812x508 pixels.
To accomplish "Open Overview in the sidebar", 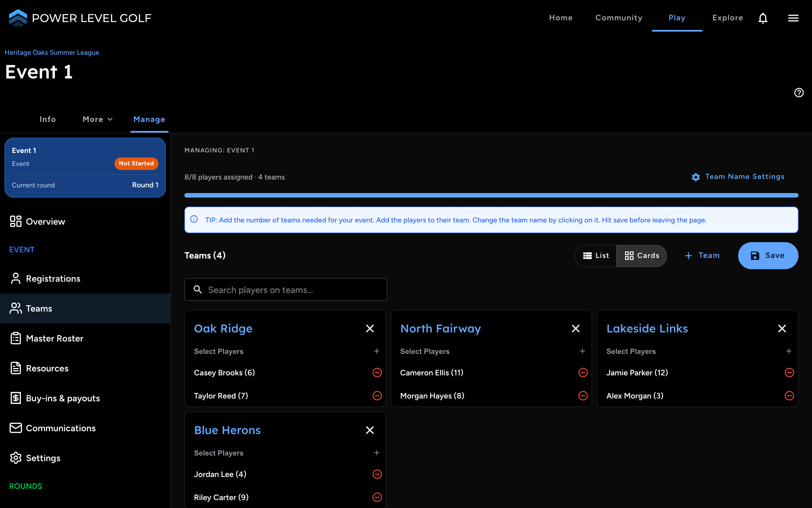I will click(85, 222).
